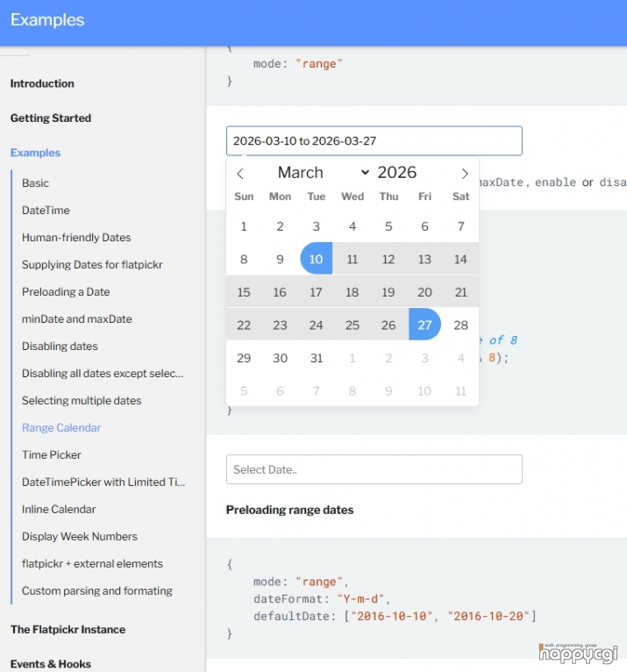Open the Introduction section
The height and width of the screenshot is (672, 627).
coord(42,84)
